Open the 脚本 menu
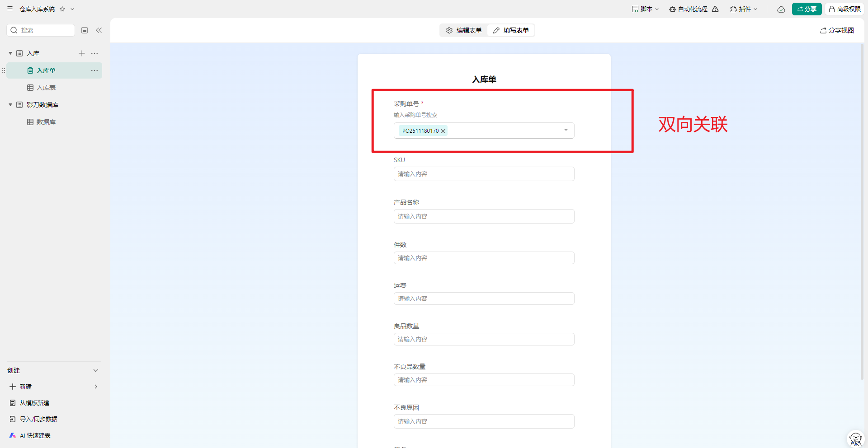 645,9
